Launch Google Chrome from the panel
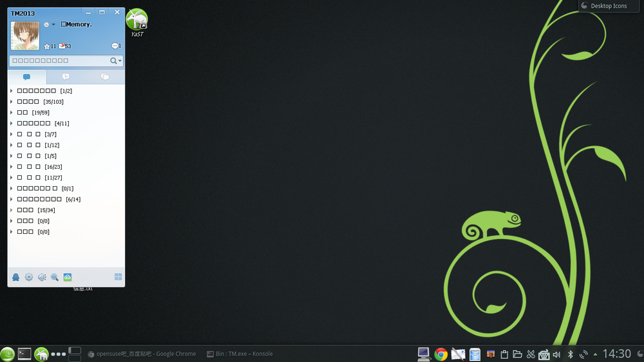 440,354
